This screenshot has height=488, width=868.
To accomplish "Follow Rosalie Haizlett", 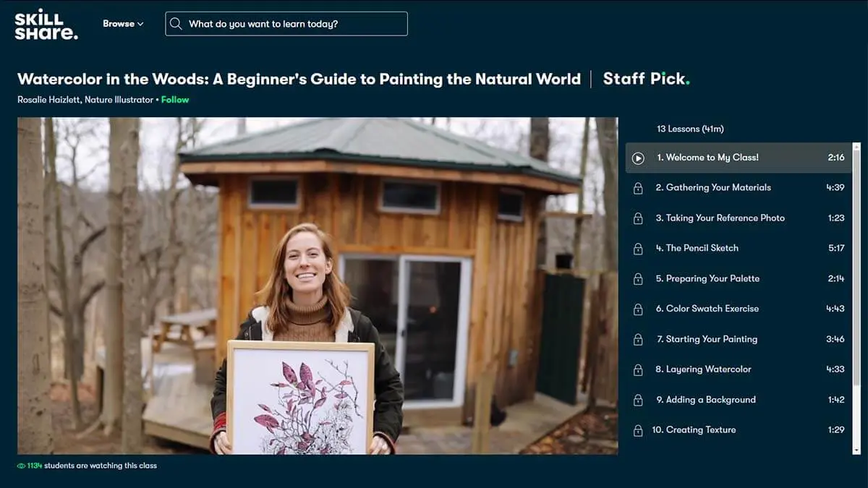I will click(x=175, y=100).
